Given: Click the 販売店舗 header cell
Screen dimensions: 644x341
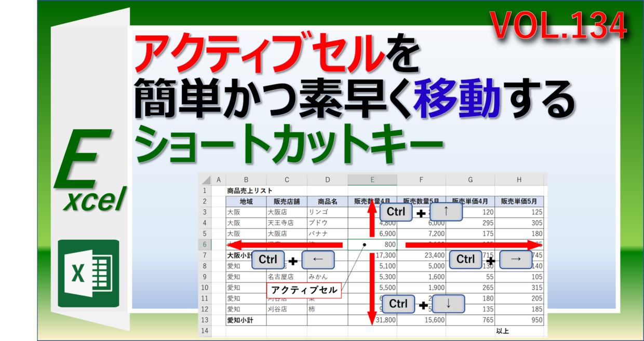Looking at the screenshot, I should (287, 201).
